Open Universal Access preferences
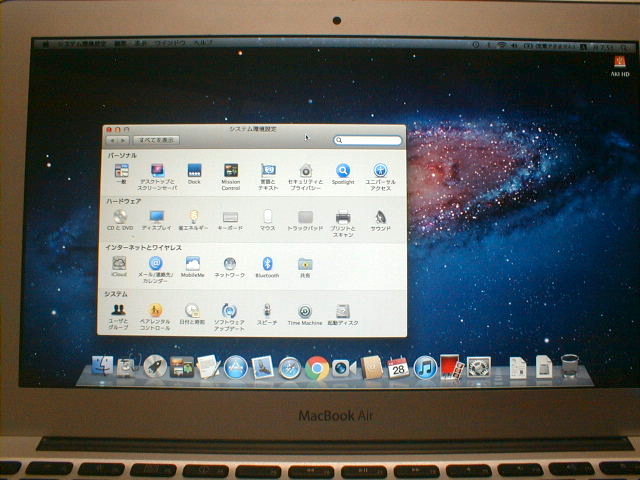Viewport: 640px width, 480px height. tap(380, 177)
